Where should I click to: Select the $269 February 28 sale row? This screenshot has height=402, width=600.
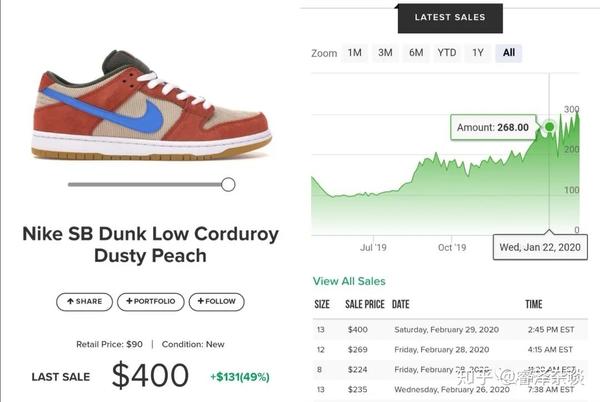click(x=450, y=350)
